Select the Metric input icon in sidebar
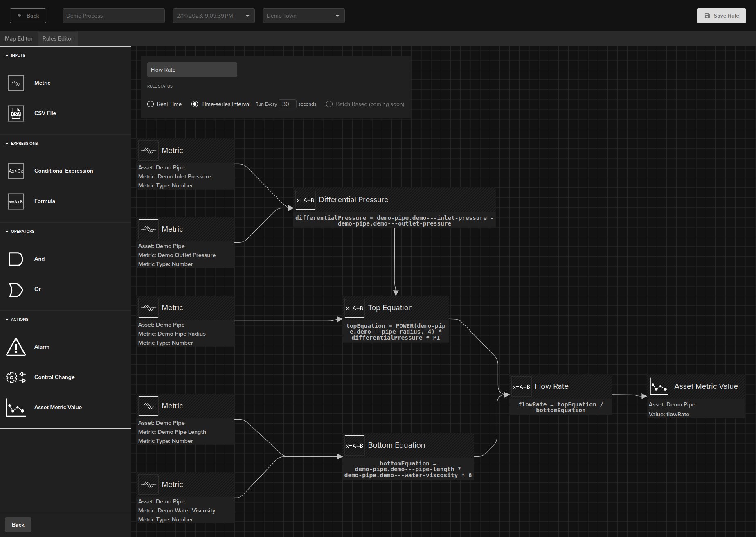756x537 pixels. tap(16, 83)
